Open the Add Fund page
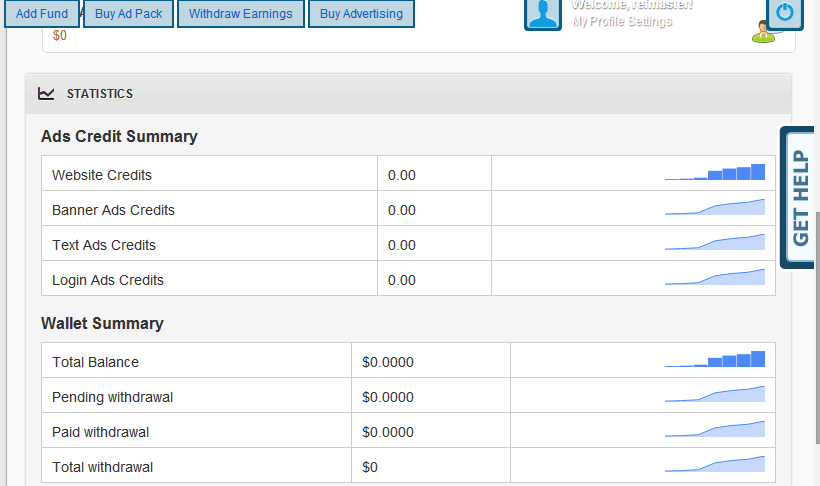The width and height of the screenshot is (820, 486). point(42,14)
